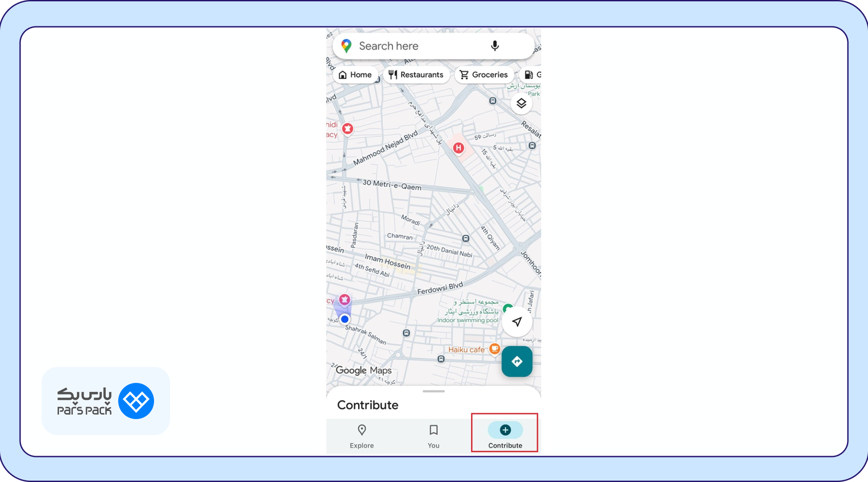Click the Haiku cafe label
868x482 pixels.
[466, 350]
